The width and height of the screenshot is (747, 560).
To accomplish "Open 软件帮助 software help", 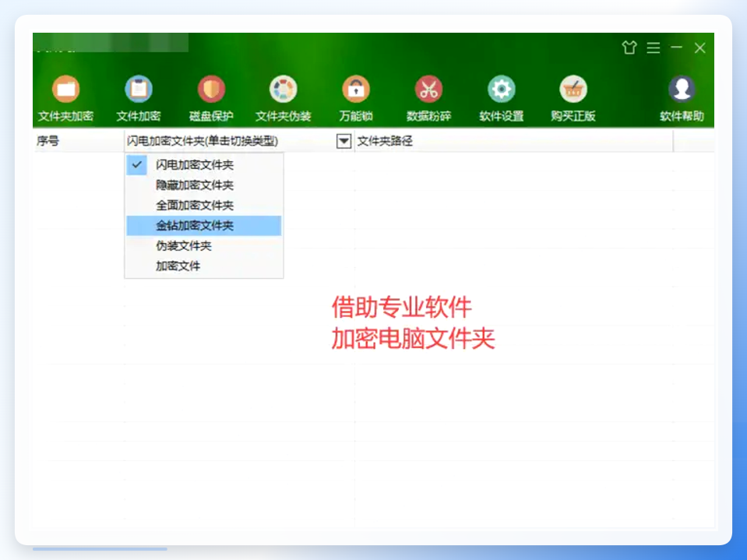I will coord(682,99).
